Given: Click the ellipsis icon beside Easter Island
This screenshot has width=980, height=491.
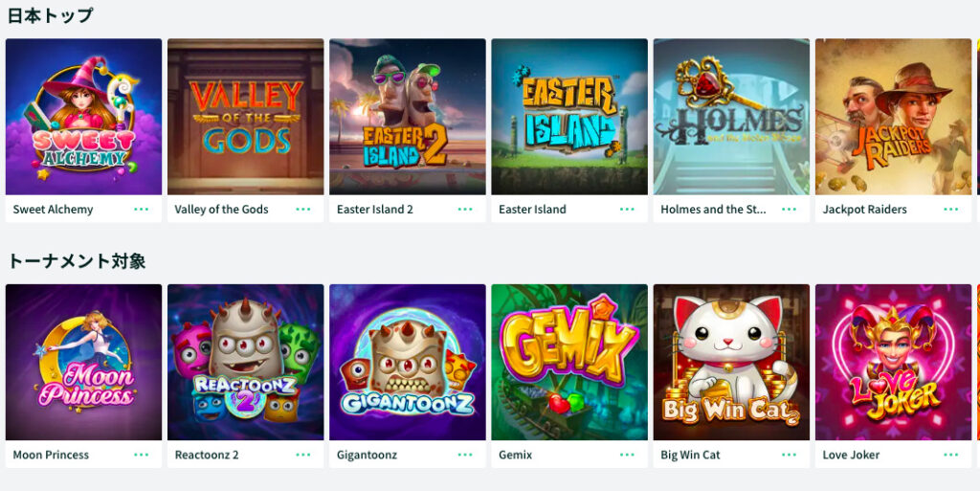Looking at the screenshot, I should pos(627,210).
